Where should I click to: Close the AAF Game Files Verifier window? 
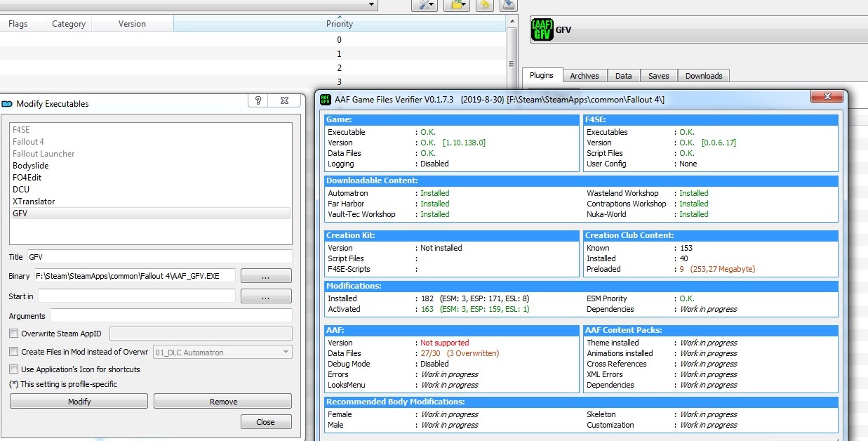pyautogui.click(x=827, y=98)
